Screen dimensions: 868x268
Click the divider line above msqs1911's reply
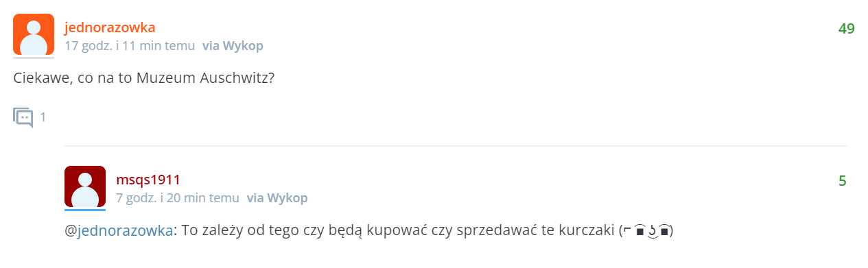456,146
